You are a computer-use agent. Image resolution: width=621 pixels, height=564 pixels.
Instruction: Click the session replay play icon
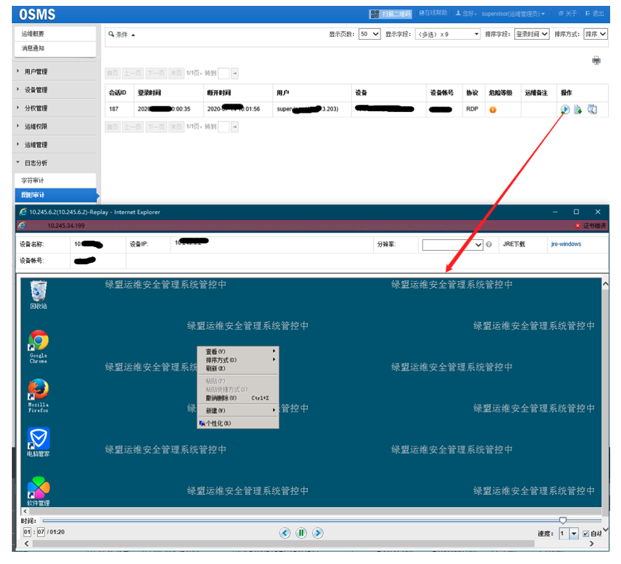565,109
